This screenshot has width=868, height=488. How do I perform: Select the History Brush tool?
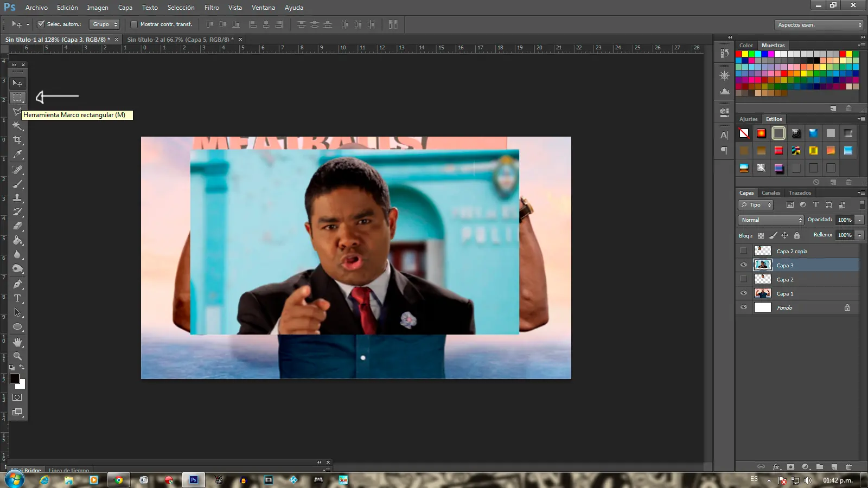click(x=17, y=212)
